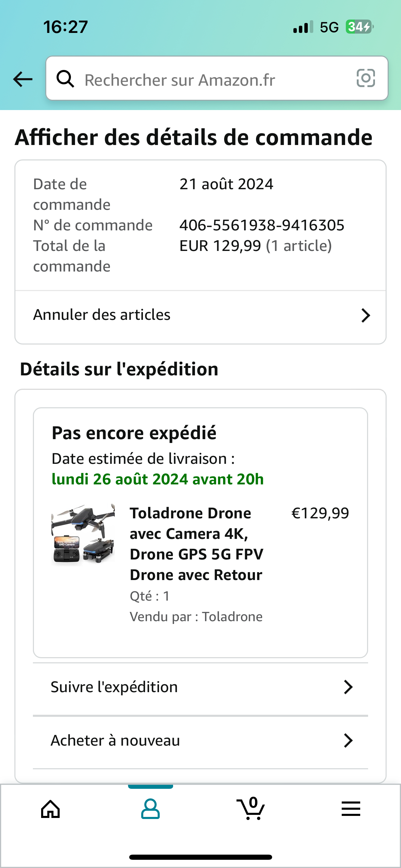
Task: Tap the order number 406-5561938-9416305
Action: pos(262,225)
